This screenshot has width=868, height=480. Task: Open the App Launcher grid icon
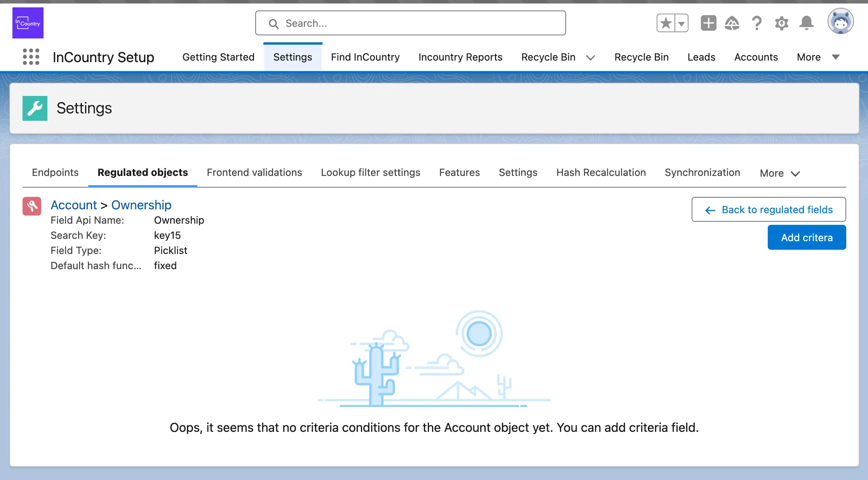pos(31,57)
